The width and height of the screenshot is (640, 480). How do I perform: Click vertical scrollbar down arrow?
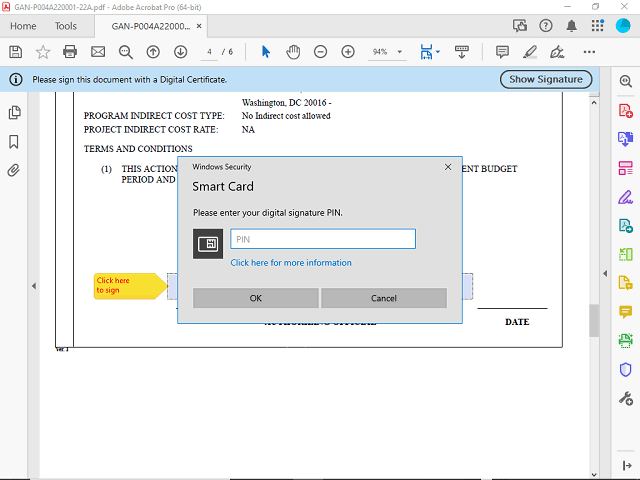tap(594, 475)
